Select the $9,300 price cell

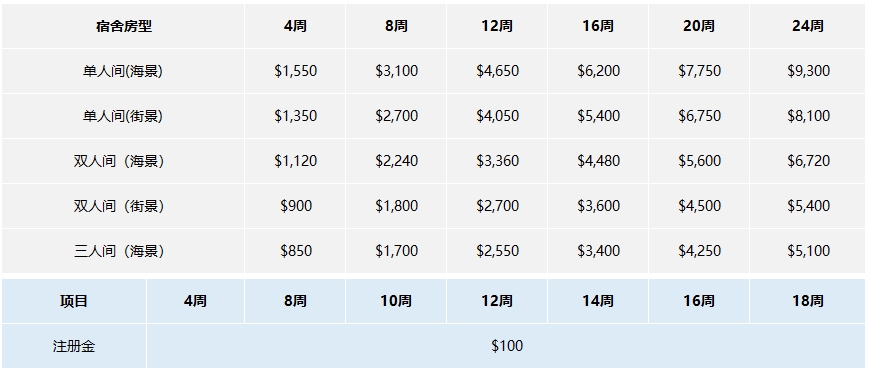click(808, 71)
